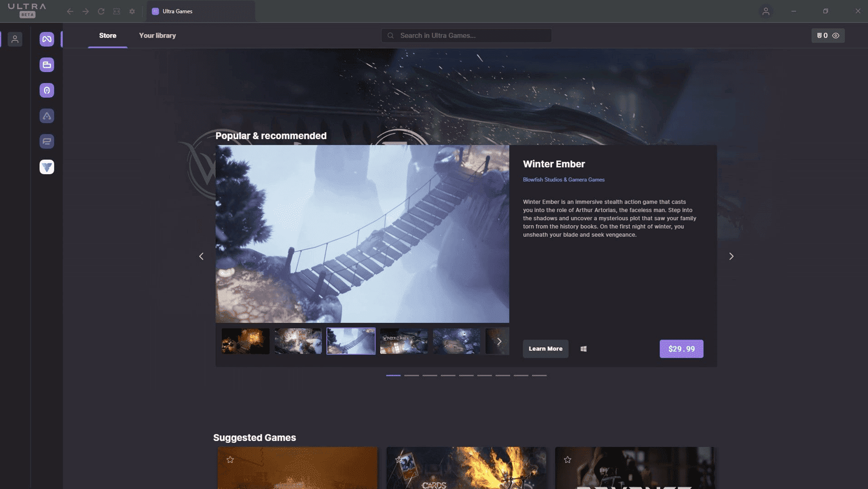Advance the carousel with the right chevron
The image size is (868, 489).
731,256
